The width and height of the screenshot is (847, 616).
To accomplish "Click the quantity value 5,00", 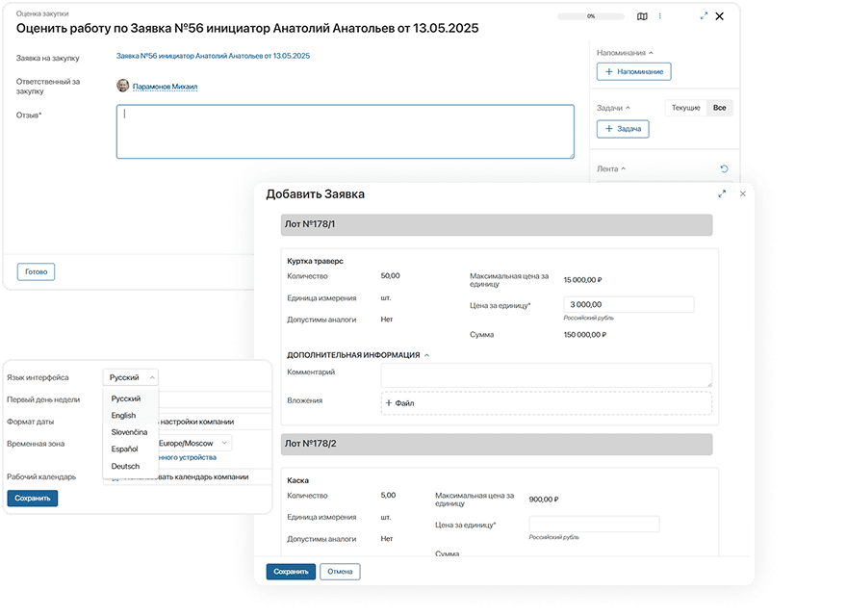I will coord(388,495).
